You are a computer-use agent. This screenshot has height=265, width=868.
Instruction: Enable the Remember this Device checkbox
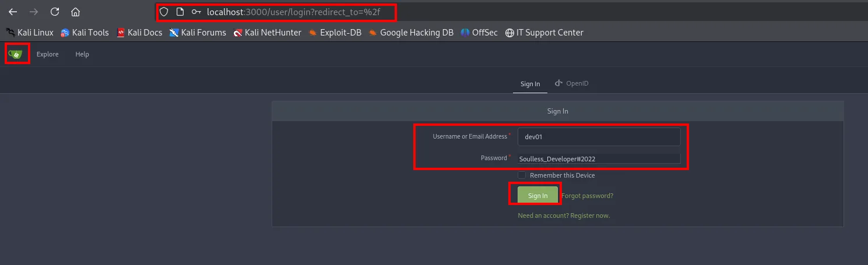[522, 175]
